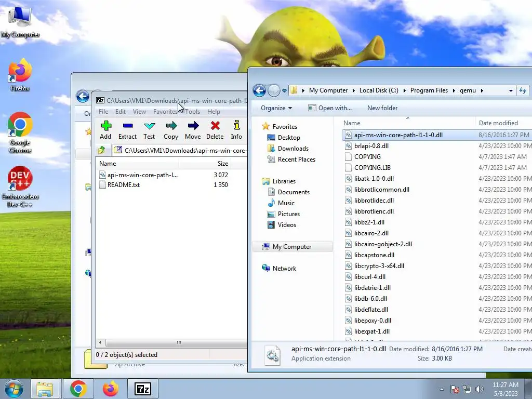Go back in the background Explorer window
532x399 pixels.
click(x=83, y=96)
